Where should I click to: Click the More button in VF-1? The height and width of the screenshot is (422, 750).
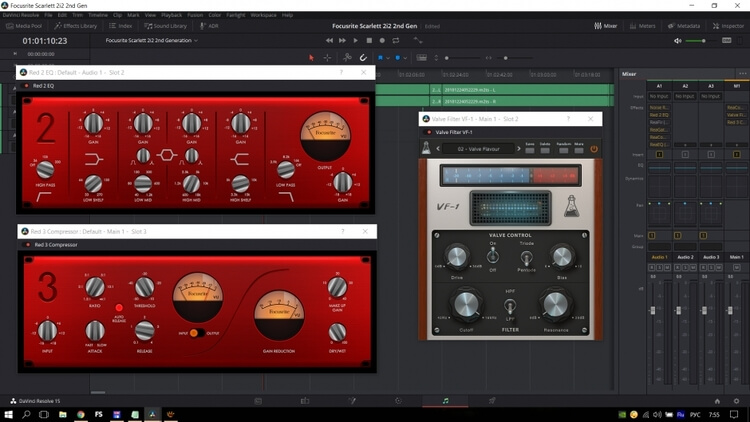(579, 150)
